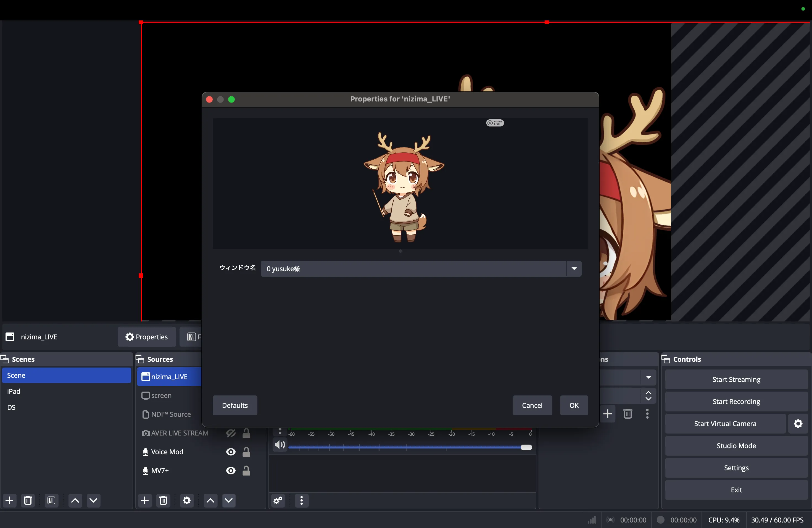Toggle lock on MV7+ source
Image resolution: width=812 pixels, height=528 pixels.
coord(246,471)
